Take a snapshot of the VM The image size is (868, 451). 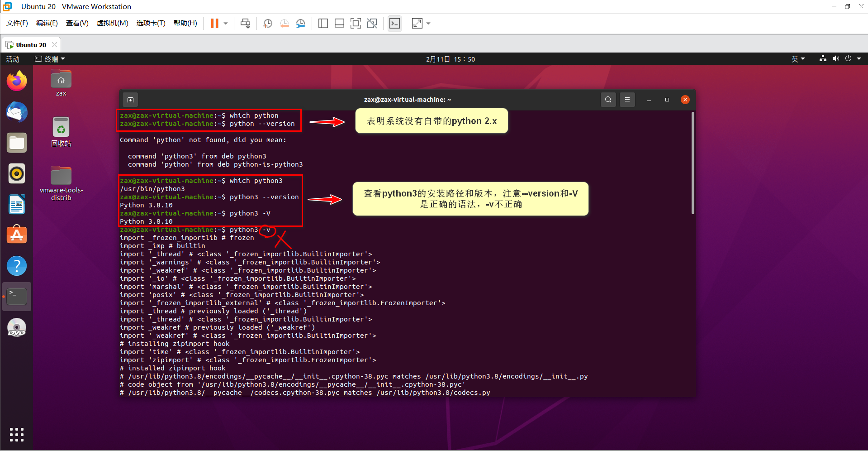tap(267, 23)
